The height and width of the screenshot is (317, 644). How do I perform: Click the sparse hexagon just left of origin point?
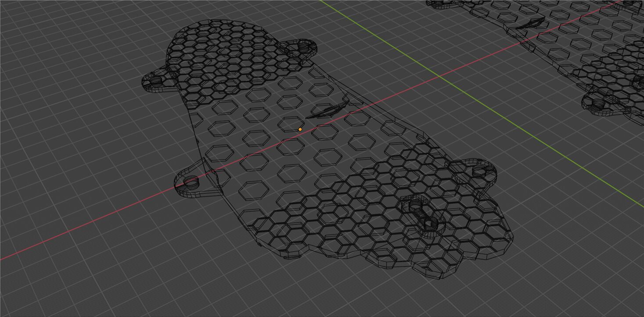click(x=288, y=124)
